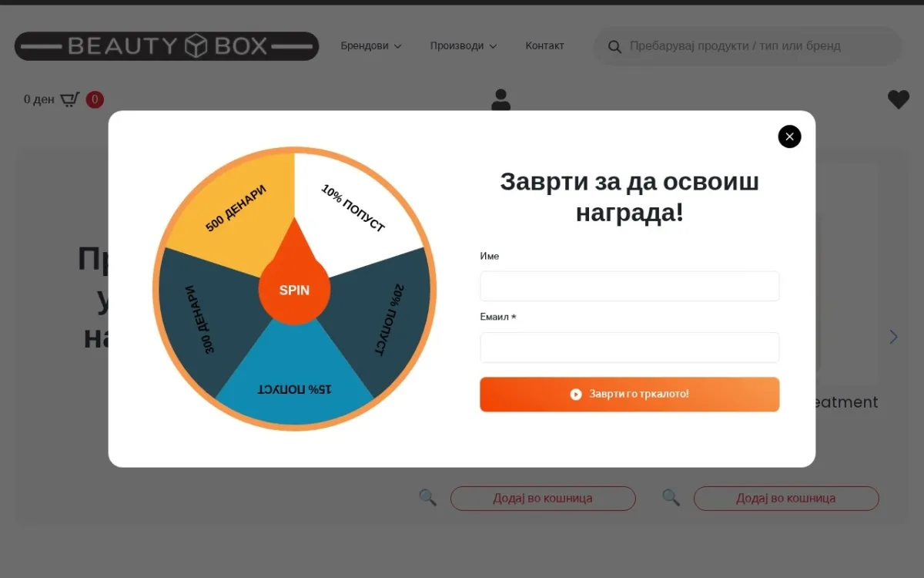Click the SPIN center of the wheel
Screen dimensions: 924x578
pos(294,291)
